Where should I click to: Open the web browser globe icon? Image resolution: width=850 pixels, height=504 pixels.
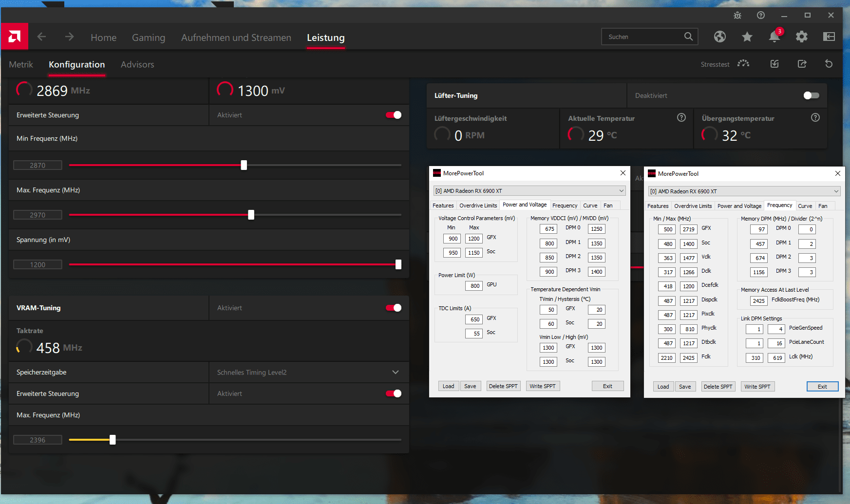tap(720, 37)
